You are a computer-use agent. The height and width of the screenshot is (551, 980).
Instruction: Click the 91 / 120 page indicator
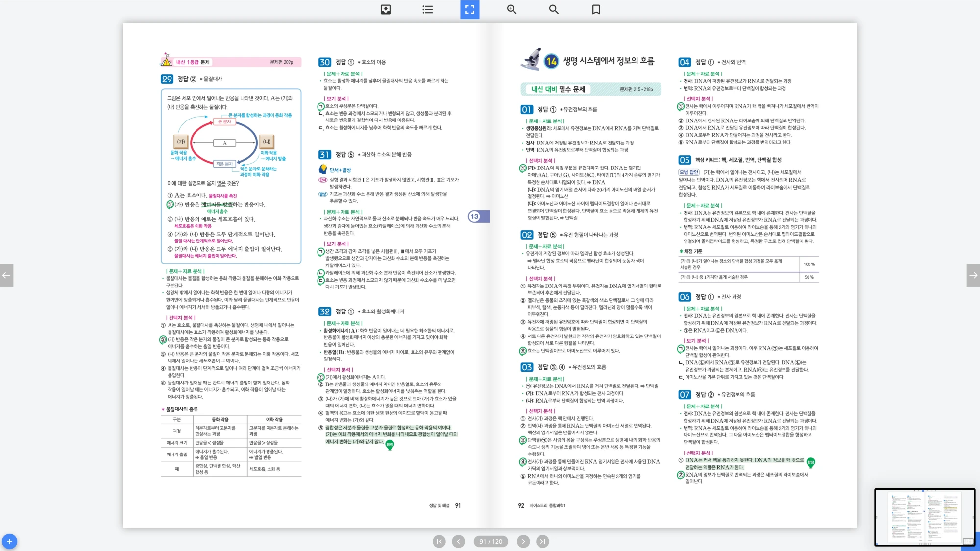click(490, 541)
